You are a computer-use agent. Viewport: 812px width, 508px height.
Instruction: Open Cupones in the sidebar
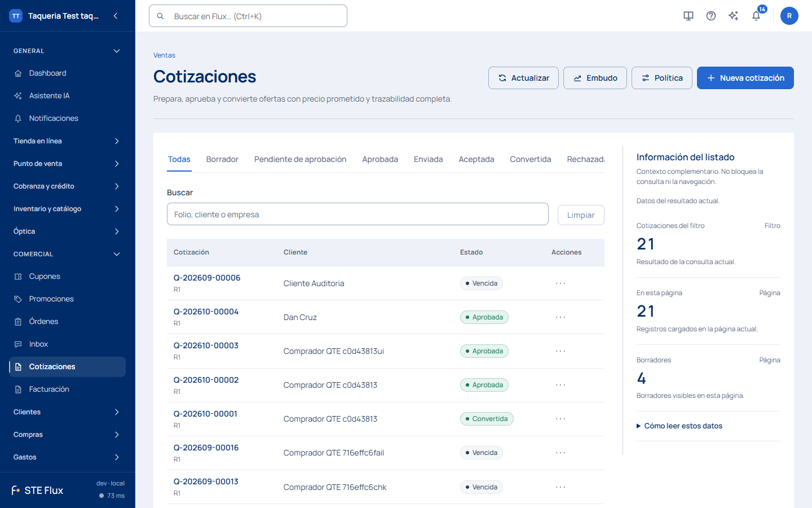coord(68,277)
